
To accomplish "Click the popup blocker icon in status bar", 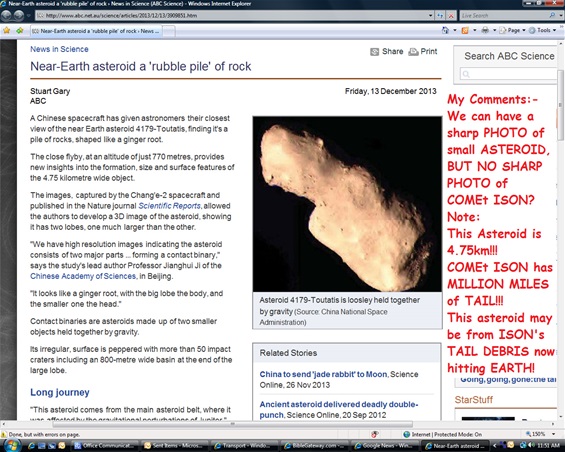I will coord(375,434).
